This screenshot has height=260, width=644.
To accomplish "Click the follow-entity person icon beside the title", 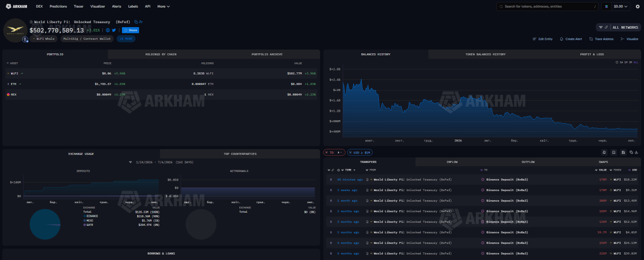I will coord(141,22).
